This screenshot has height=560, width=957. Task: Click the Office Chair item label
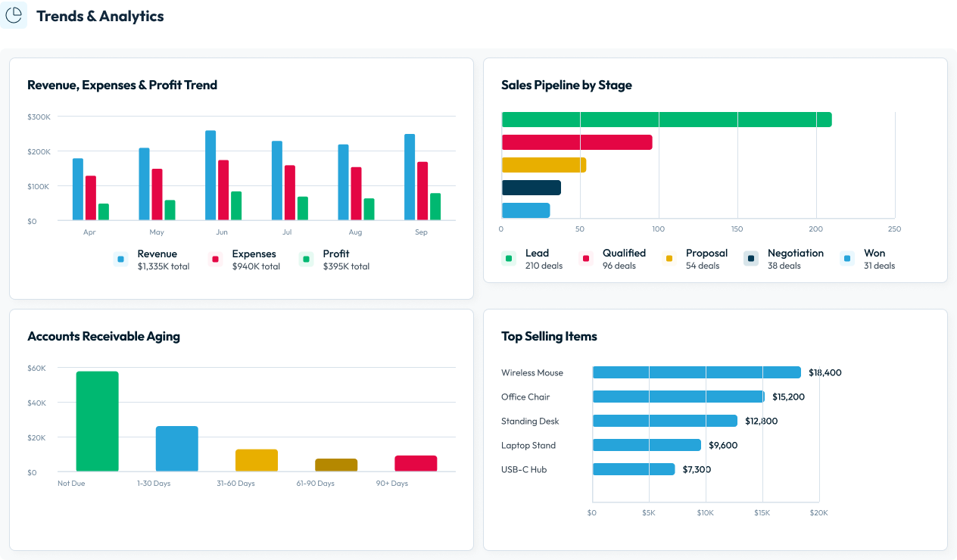point(525,397)
